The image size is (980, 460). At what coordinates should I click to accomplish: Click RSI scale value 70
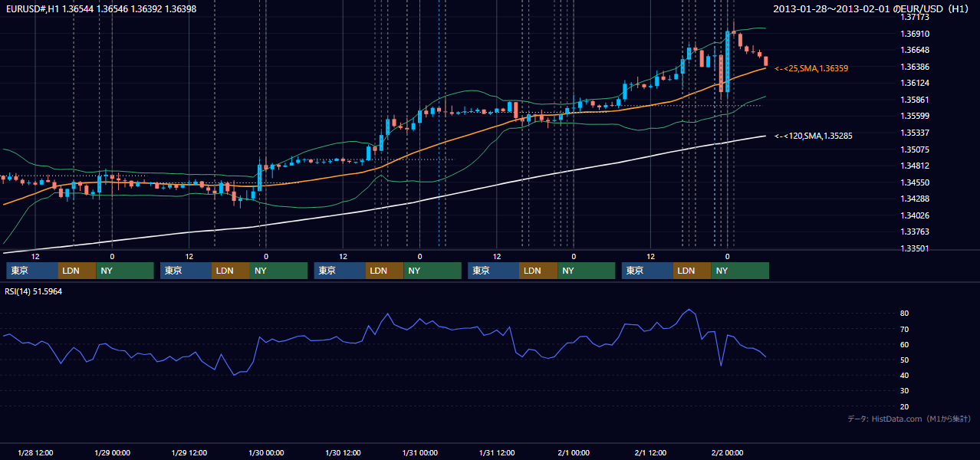tap(905, 329)
